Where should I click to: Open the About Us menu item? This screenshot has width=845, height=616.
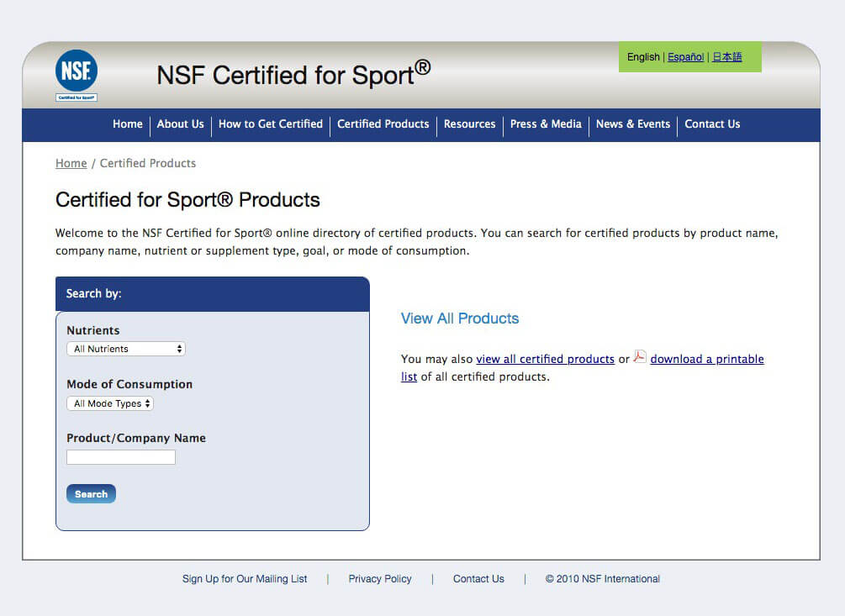181,124
